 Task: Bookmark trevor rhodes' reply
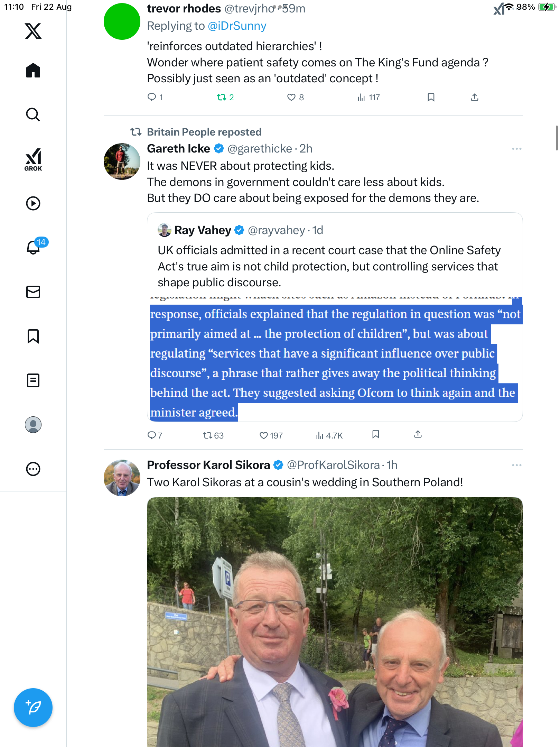pos(431,98)
